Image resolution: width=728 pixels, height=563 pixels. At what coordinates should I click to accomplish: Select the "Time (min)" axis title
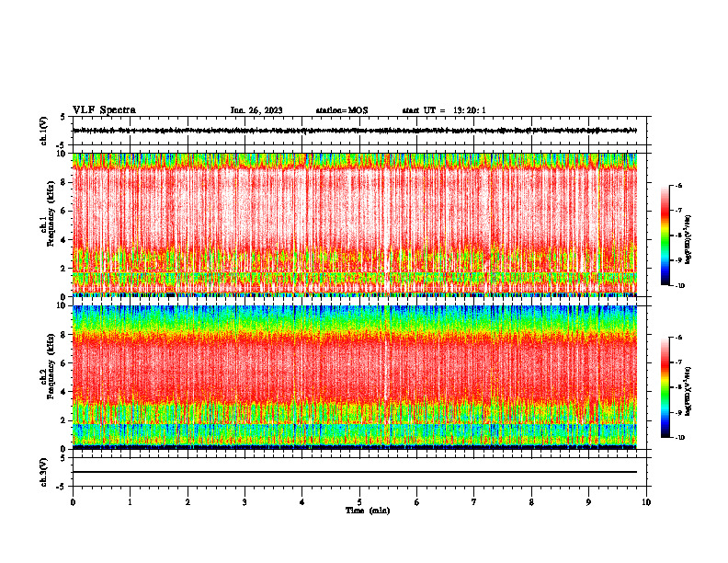368,511
